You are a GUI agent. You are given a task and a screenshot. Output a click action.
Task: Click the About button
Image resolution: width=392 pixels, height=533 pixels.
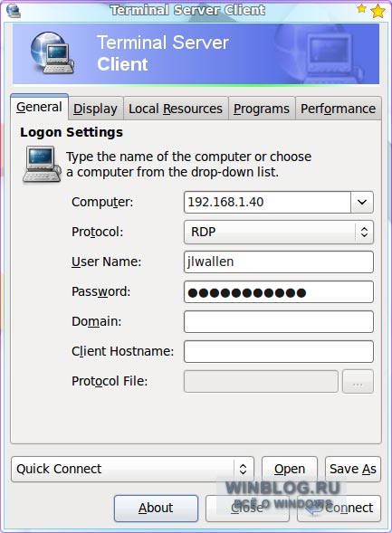[156, 509]
